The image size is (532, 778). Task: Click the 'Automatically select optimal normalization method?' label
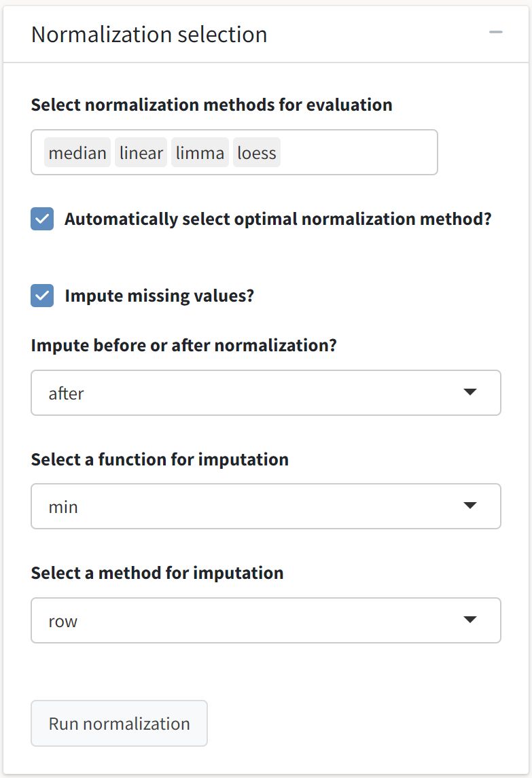click(277, 219)
